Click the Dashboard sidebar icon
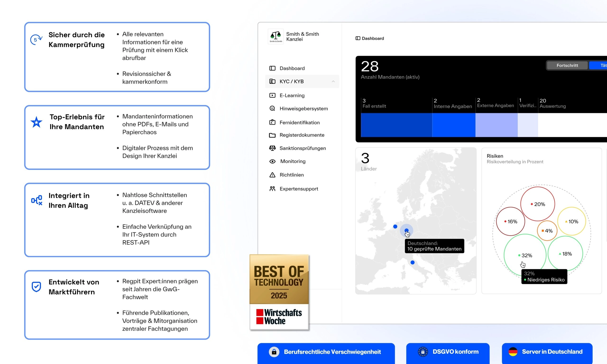 pyautogui.click(x=272, y=68)
